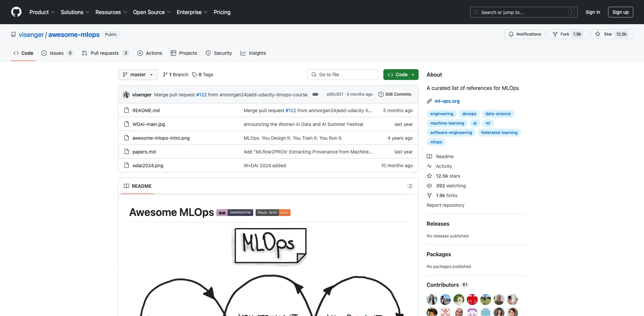Star the awesome-mlops repository
644x316 pixels.
pyautogui.click(x=611, y=34)
